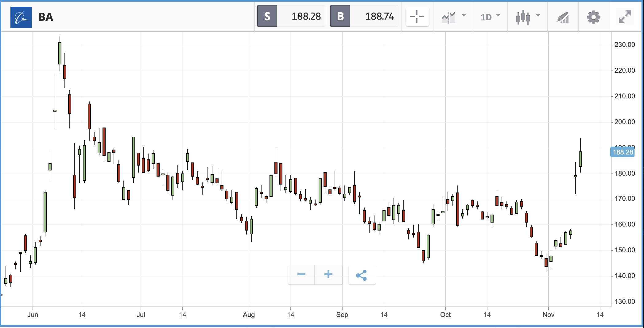Click the candlestick chart type icon
This screenshot has width=644, height=328.
coord(523,17)
